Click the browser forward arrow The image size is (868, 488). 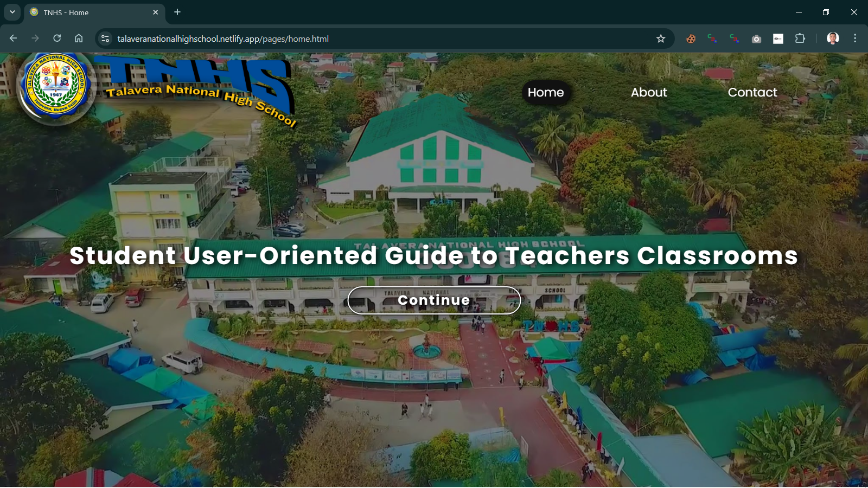click(x=35, y=38)
